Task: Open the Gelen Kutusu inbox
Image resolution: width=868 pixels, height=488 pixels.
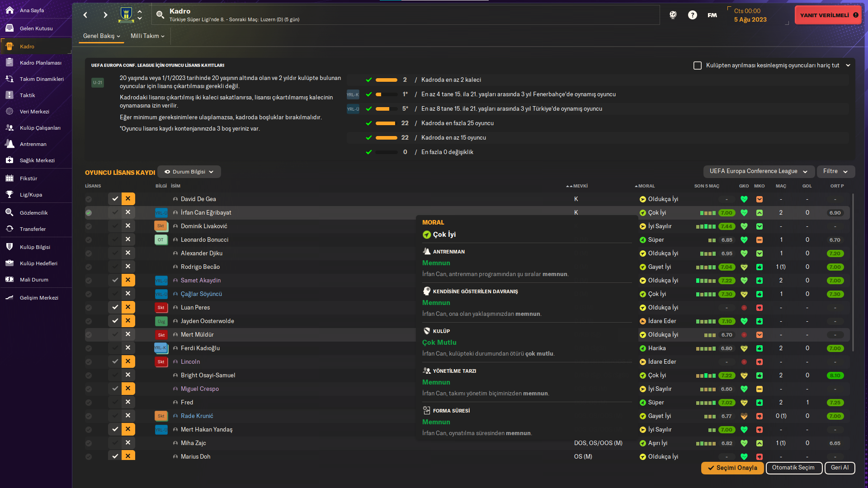Action: click(x=36, y=28)
